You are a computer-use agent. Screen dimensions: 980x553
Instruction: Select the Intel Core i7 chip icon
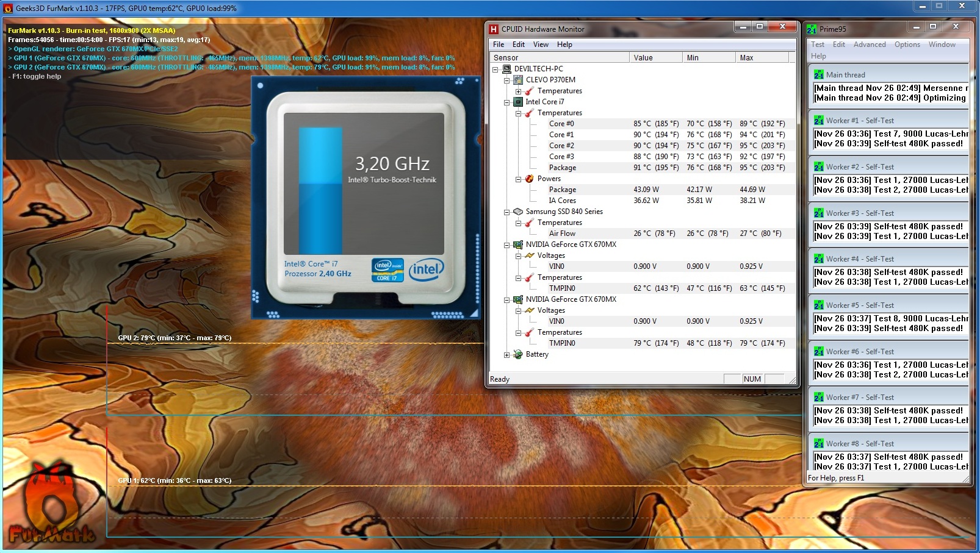pos(518,102)
